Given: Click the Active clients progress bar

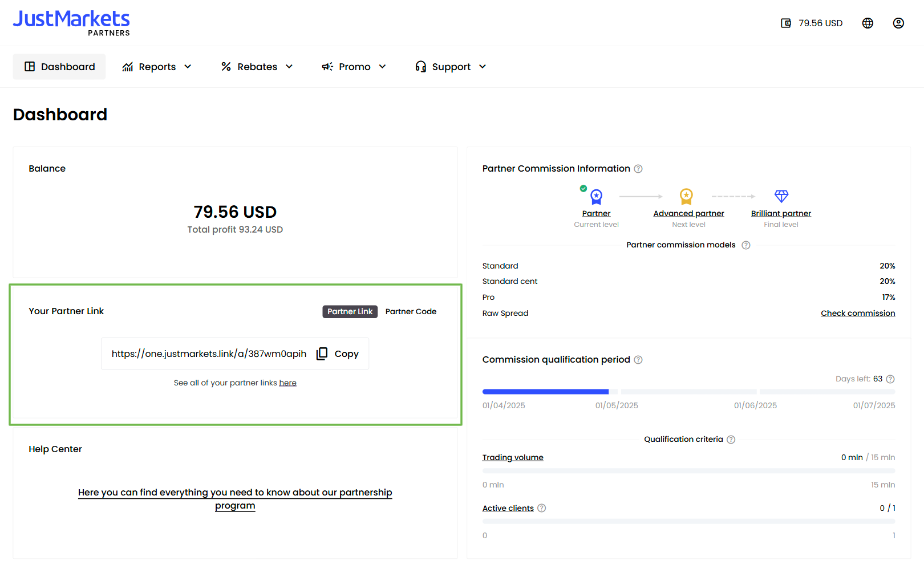Looking at the screenshot, I should (x=688, y=522).
